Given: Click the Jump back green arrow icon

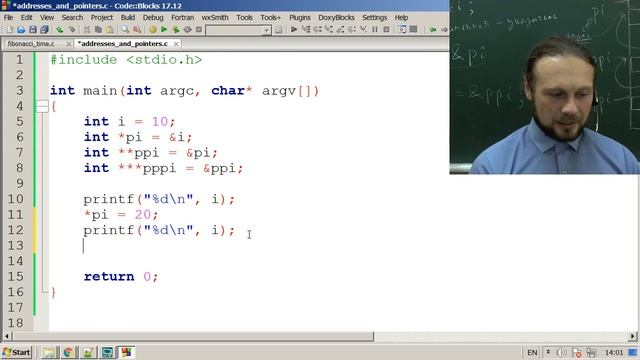Looking at the screenshot, I should tap(433, 29).
